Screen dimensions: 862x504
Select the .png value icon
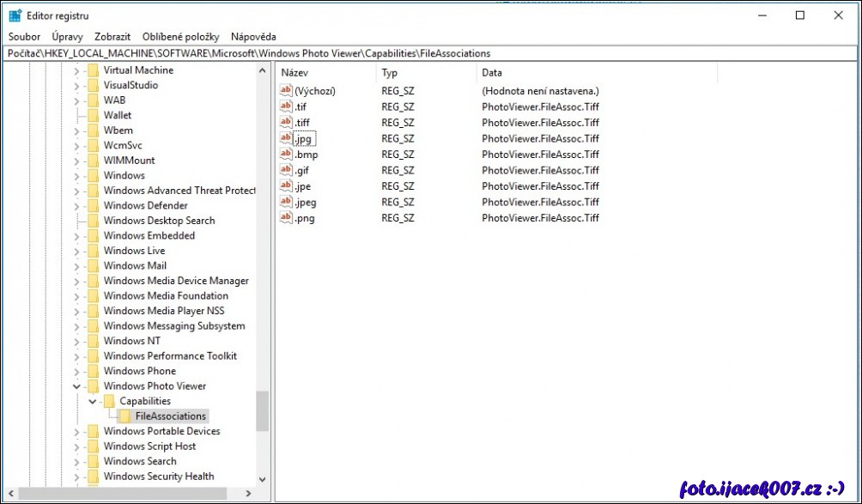click(287, 218)
